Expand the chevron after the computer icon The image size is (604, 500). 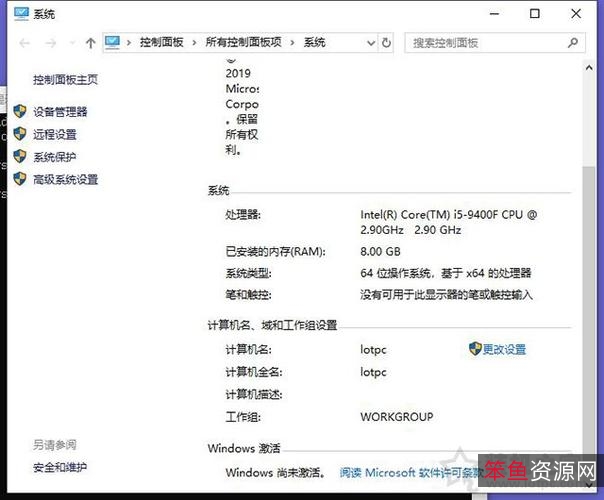coord(129,43)
